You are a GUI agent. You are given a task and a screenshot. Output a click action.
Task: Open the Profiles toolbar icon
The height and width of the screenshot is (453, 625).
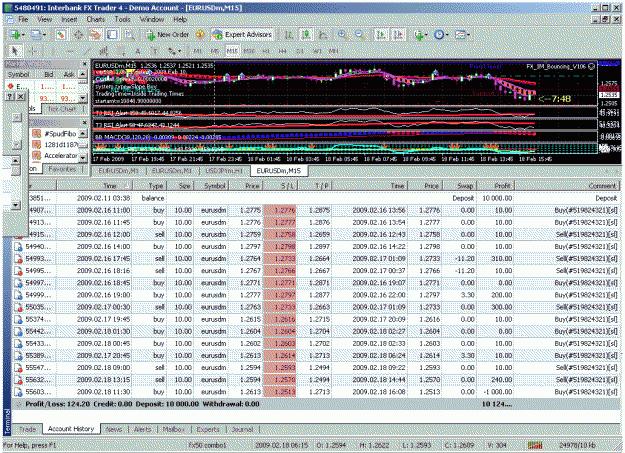click(38, 35)
